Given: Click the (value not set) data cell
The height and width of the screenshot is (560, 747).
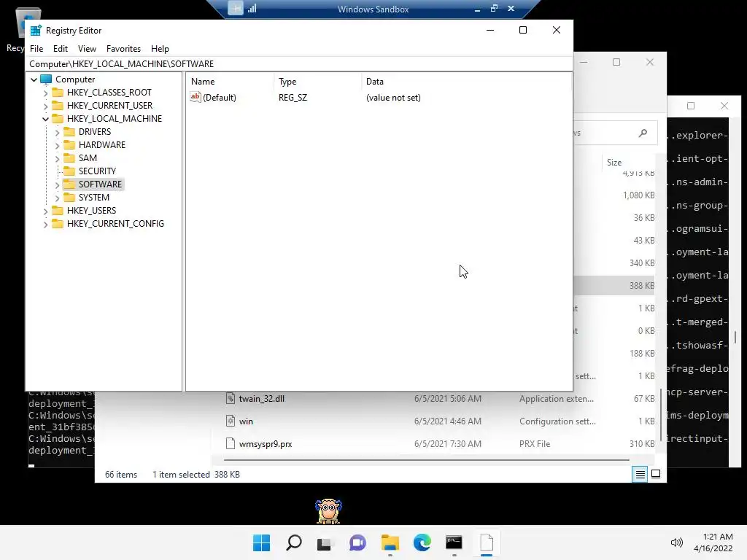Looking at the screenshot, I should (x=393, y=98).
